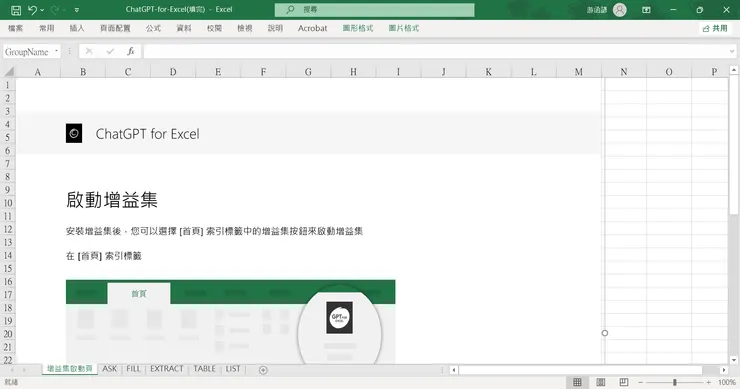Open the 頁面配置 ribbon tab

point(115,28)
